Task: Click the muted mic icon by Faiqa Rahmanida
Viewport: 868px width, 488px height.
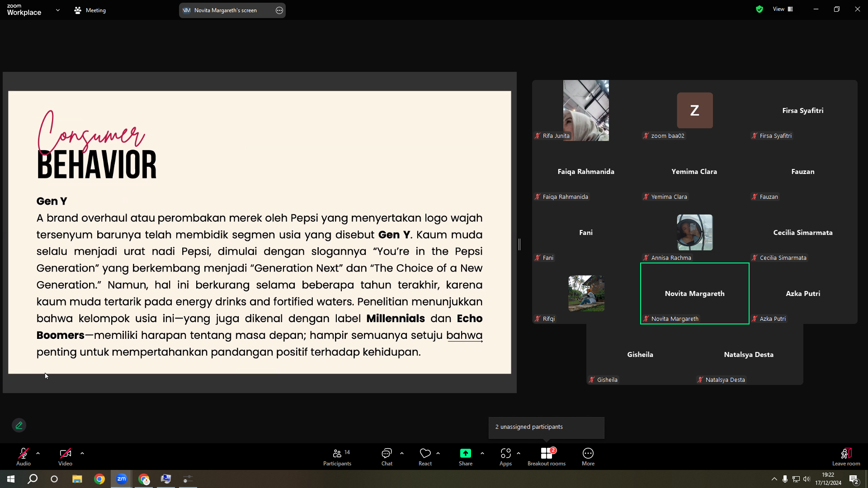Action: pos(538,197)
